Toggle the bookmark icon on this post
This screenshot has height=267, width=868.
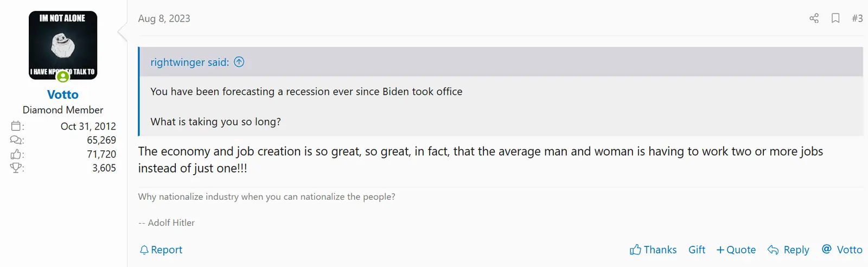(x=835, y=18)
